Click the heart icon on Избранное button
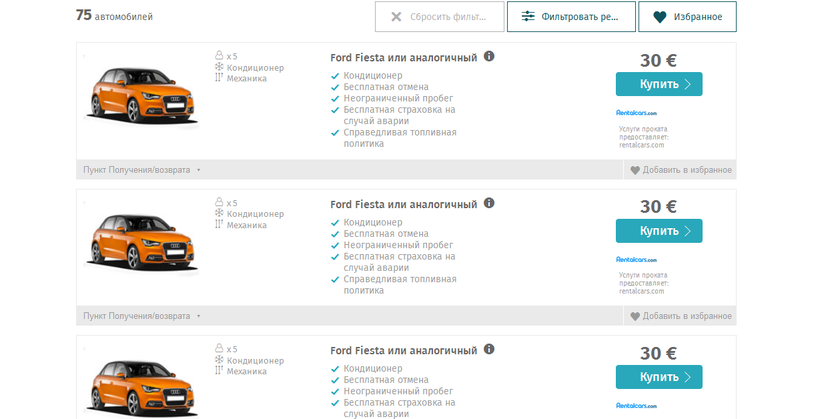Screen dimensions: 820x419 point(659,17)
